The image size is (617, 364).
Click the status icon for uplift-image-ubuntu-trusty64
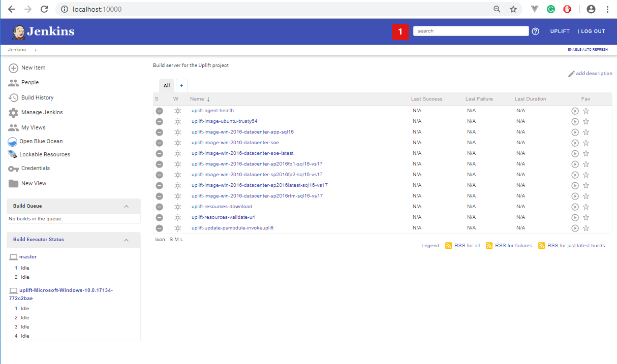(159, 121)
